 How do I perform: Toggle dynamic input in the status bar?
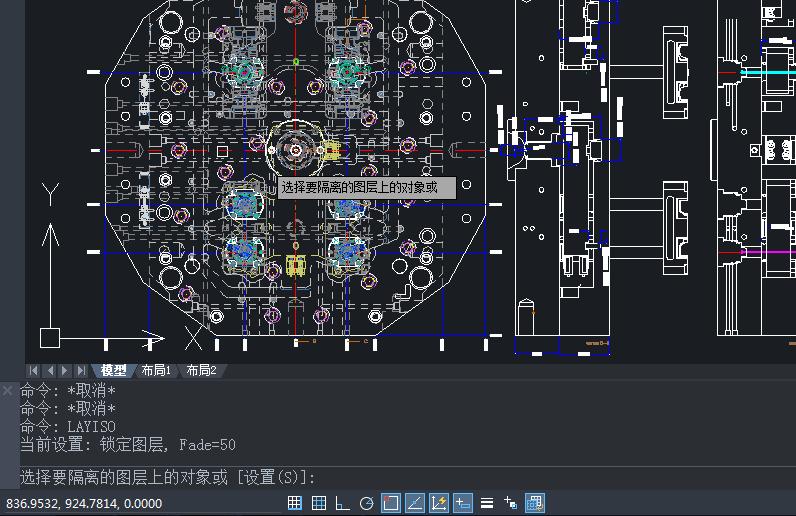[x=462, y=503]
